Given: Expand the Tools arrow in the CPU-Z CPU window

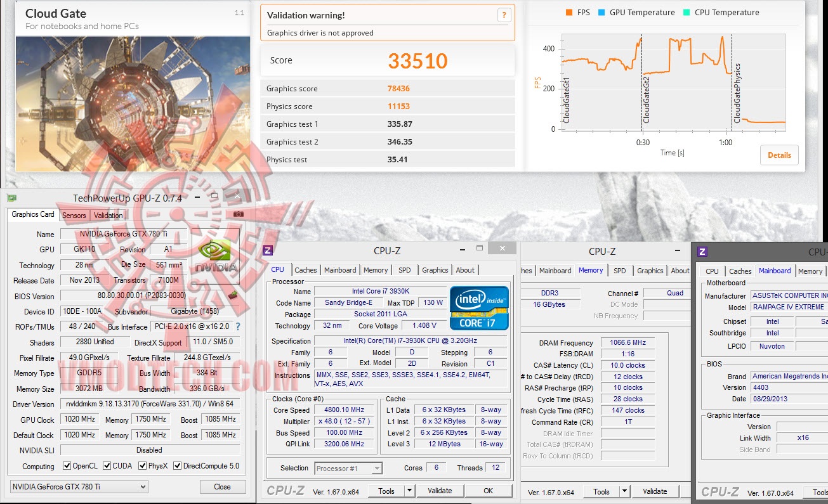Looking at the screenshot, I should [x=409, y=491].
